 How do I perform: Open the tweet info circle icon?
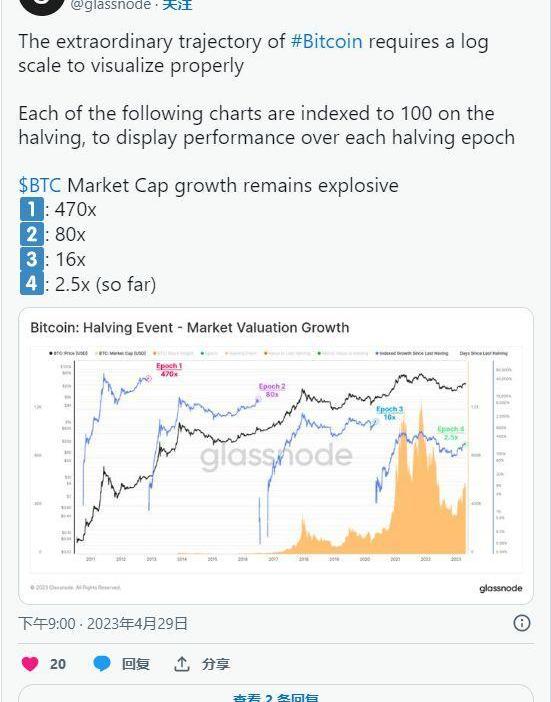[521, 623]
